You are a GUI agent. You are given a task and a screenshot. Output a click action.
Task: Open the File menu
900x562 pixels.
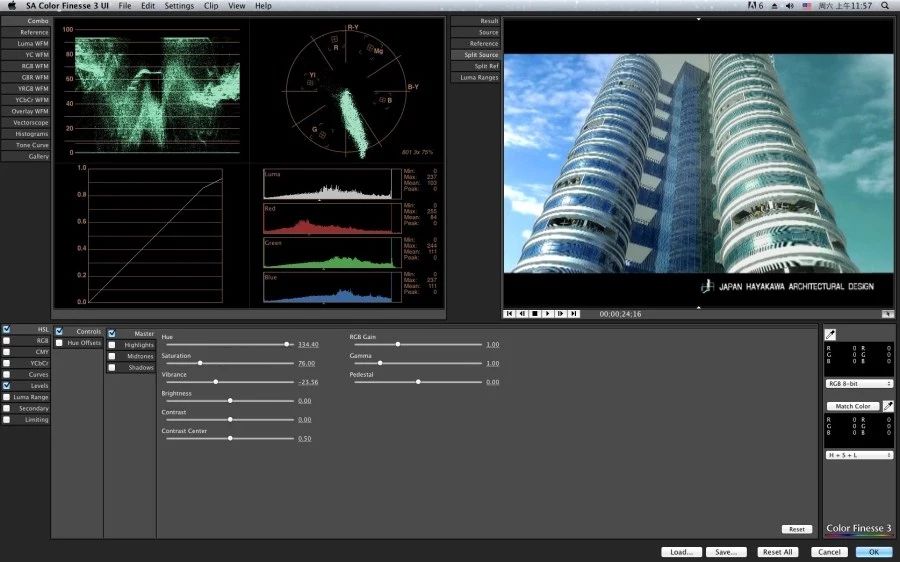point(125,6)
